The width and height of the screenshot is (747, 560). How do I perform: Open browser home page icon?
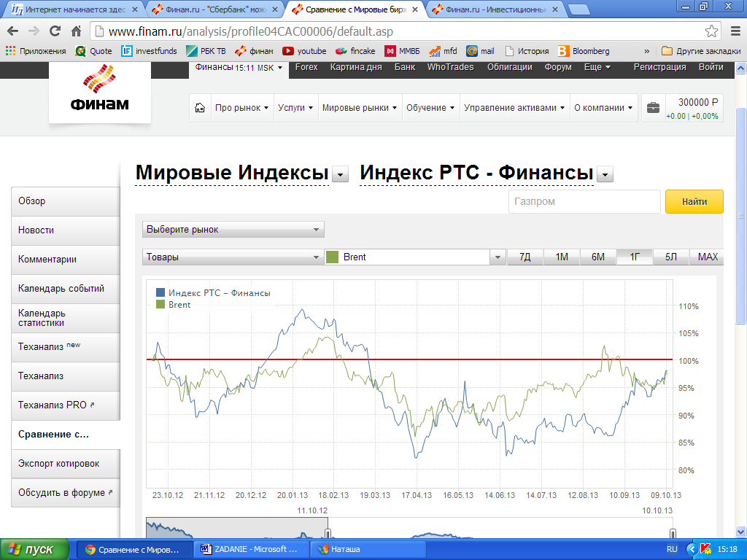76,31
